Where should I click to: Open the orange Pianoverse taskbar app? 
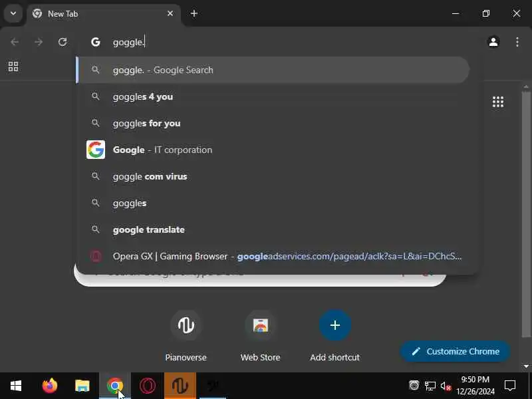[180, 386]
